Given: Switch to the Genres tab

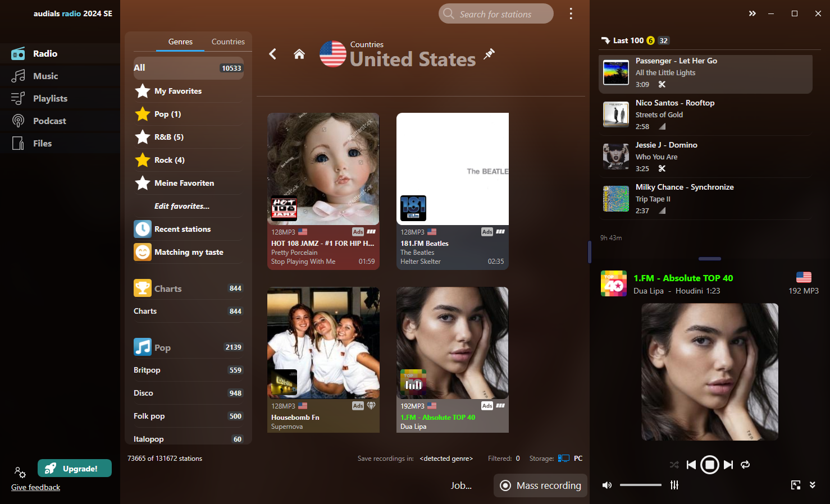Looking at the screenshot, I should (x=180, y=42).
